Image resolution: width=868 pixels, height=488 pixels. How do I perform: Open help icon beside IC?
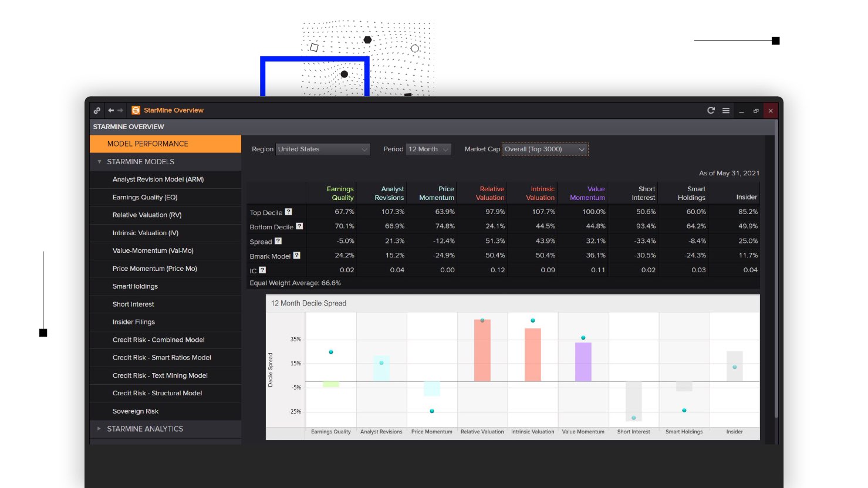(x=262, y=270)
